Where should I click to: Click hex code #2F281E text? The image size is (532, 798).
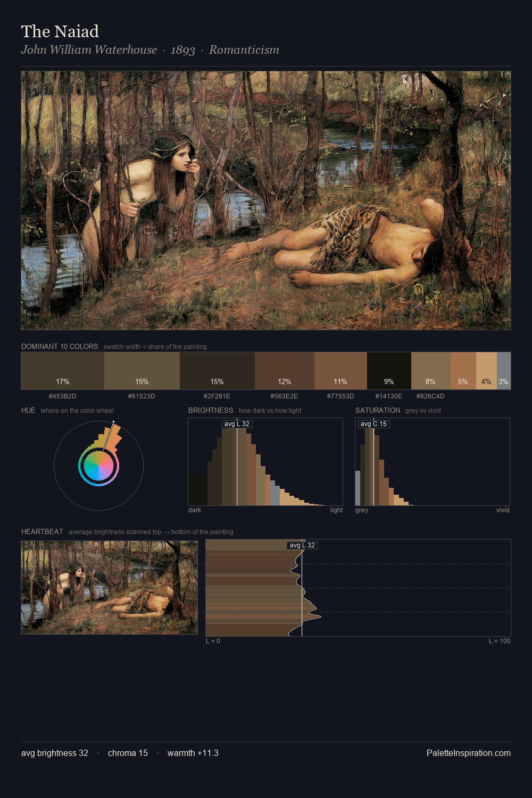click(217, 396)
